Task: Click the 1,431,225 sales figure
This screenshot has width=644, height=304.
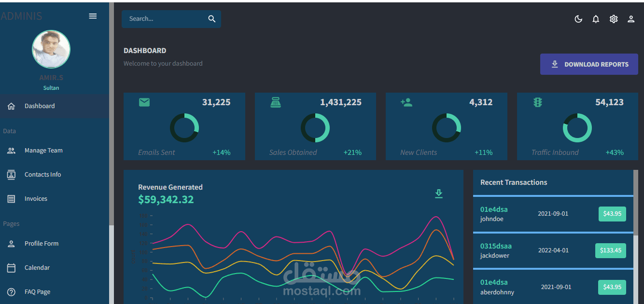Action: [x=341, y=102]
